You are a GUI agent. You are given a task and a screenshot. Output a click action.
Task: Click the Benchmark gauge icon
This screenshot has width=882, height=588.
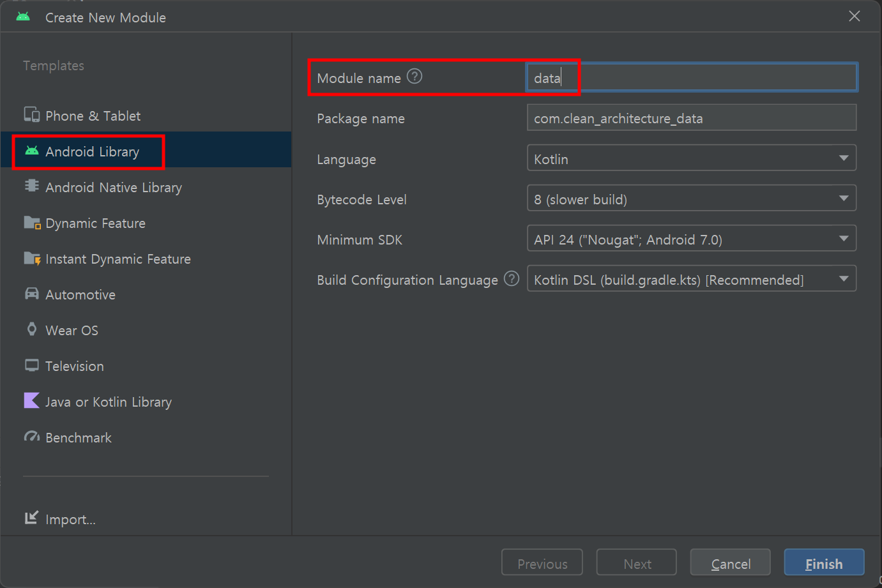31,437
